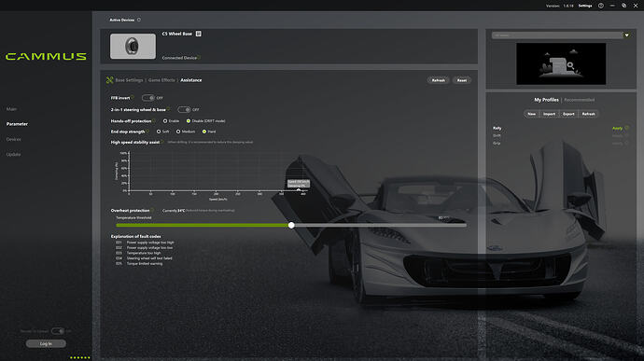The width and height of the screenshot is (644, 361).
Task: Open the game selection dropdown arrow
Action: [627, 35]
